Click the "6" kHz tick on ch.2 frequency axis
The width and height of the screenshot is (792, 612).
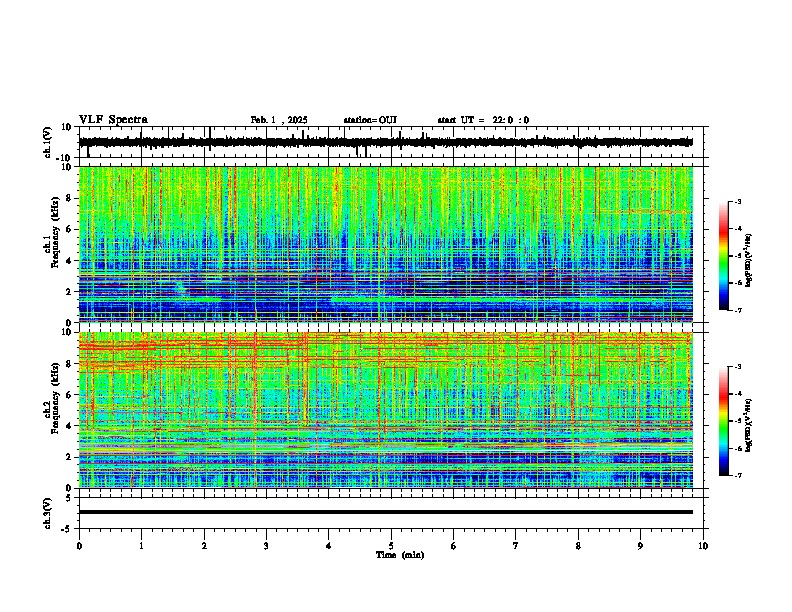(x=70, y=395)
